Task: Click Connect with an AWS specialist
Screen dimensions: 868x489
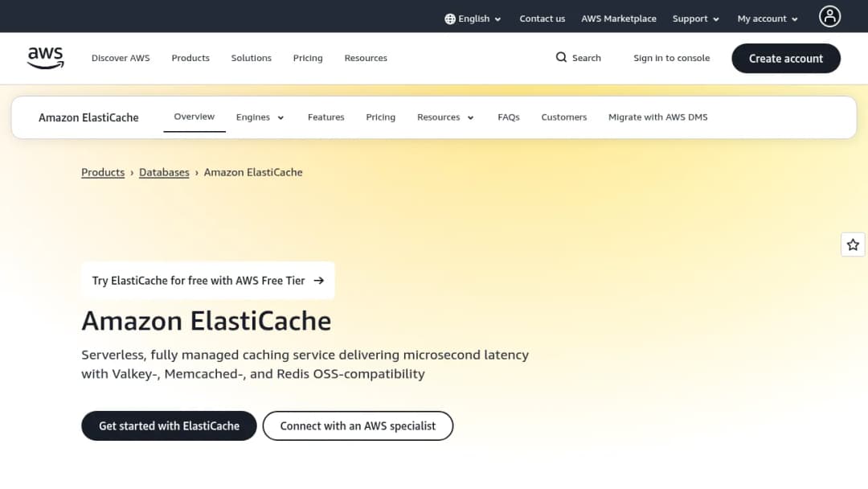Action: click(x=358, y=426)
